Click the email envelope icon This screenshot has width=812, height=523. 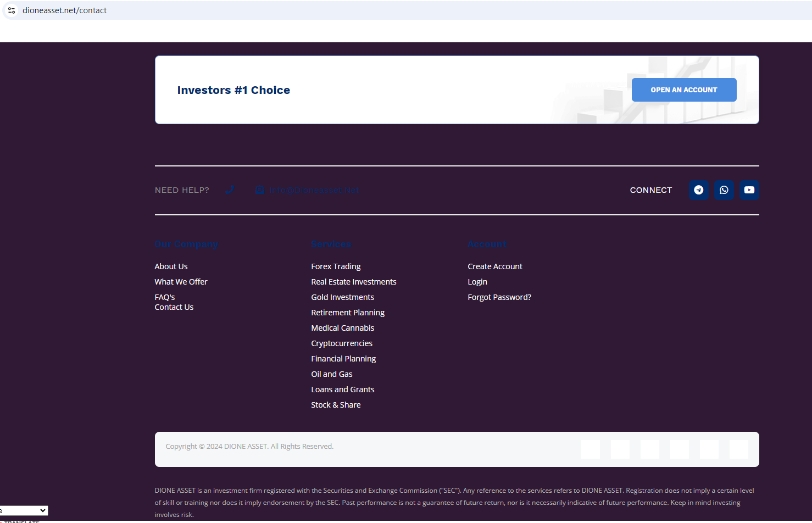pyautogui.click(x=260, y=190)
